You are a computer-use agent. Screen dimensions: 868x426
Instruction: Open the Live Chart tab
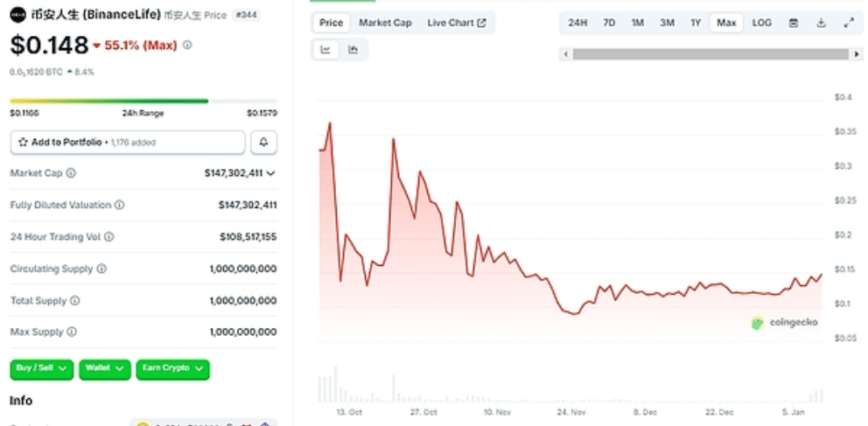pyautogui.click(x=457, y=23)
